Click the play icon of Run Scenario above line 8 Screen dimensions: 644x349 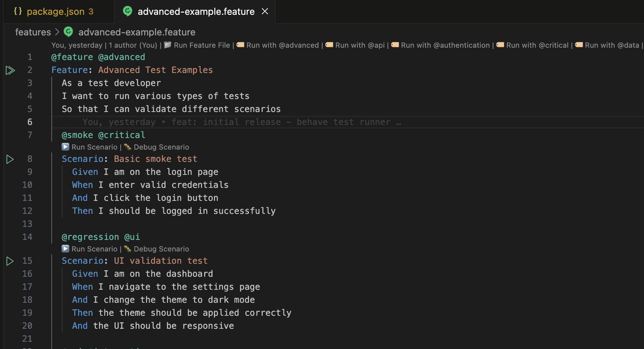click(65, 147)
